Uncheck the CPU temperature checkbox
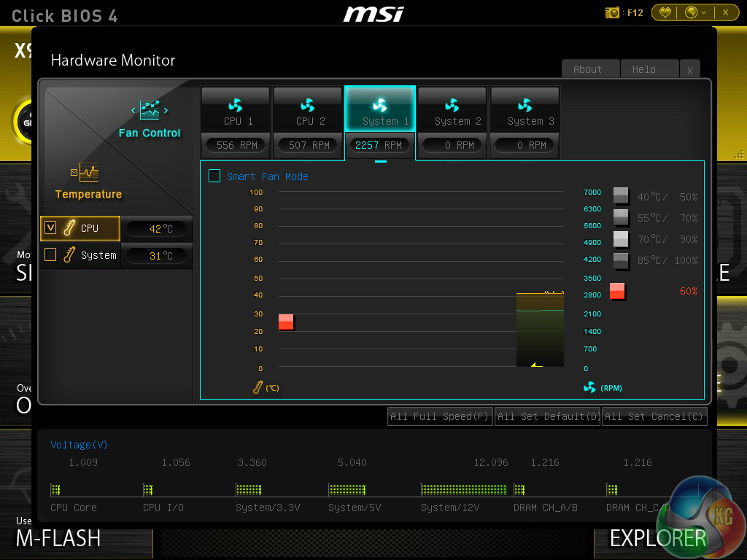Viewport: 747px width, 560px height. point(50,227)
